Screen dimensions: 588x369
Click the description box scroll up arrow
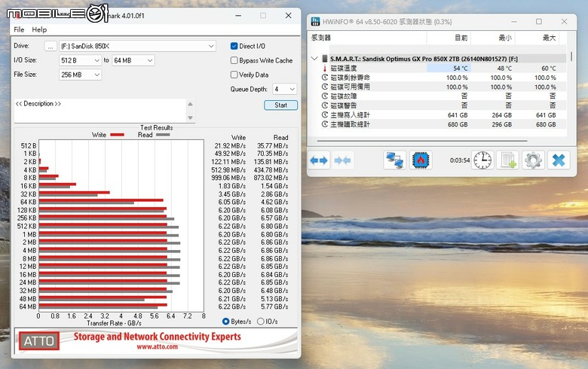pyautogui.click(x=191, y=104)
